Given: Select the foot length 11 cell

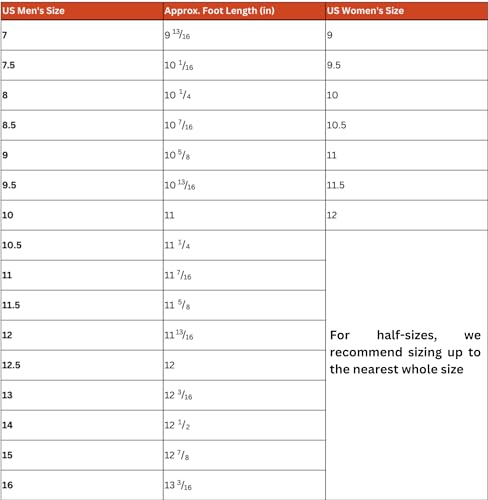Looking at the screenshot, I should pos(244,215).
